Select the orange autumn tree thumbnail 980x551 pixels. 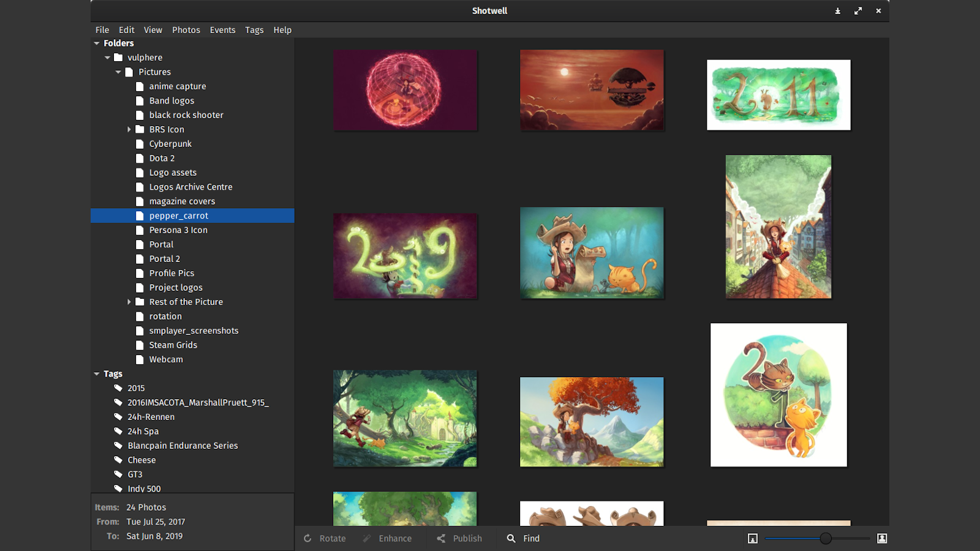point(592,422)
